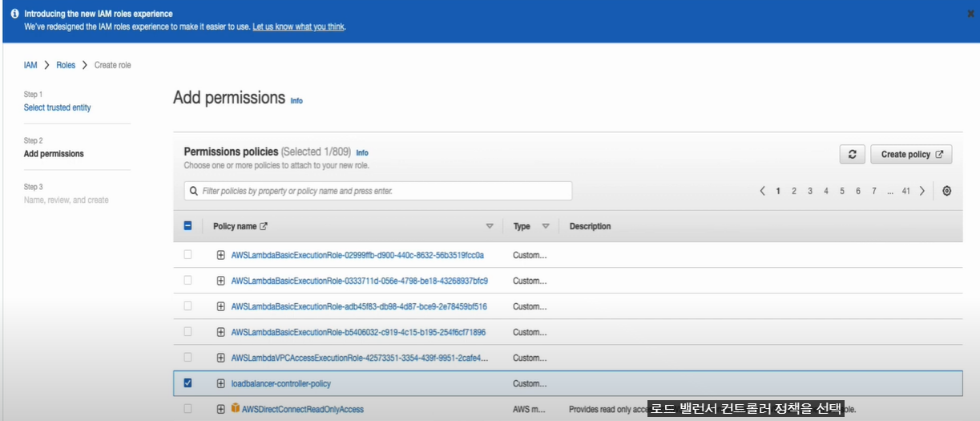980x421 pixels.
Task: Click 'Custom...' type cell of loadbalancer-controller-policy row
Action: pos(530,383)
